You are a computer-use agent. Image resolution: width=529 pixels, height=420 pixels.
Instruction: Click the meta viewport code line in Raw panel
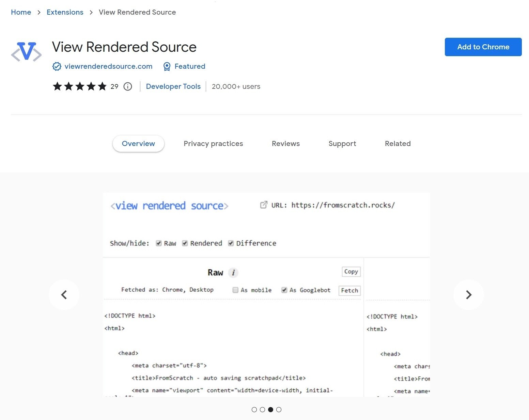tap(232, 390)
